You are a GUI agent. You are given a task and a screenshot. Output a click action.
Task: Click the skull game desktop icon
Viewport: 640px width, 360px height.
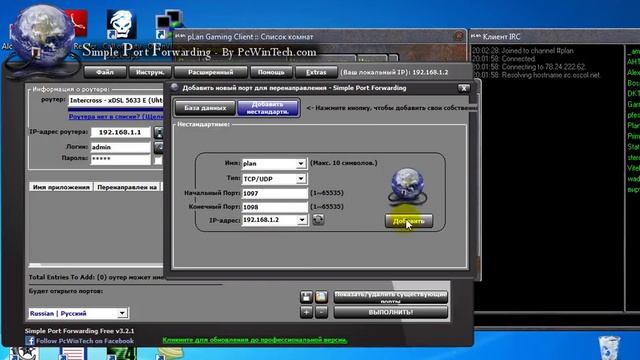[x=121, y=25]
